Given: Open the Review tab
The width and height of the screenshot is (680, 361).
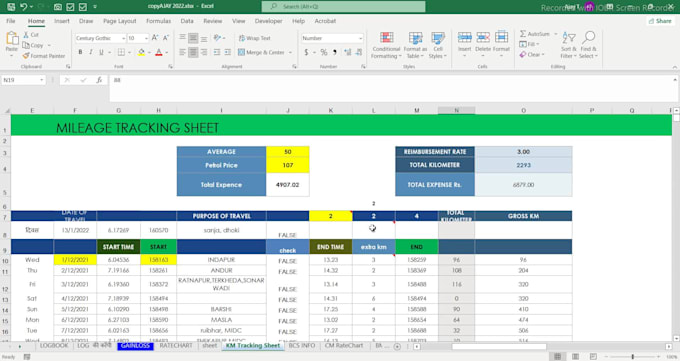Looking at the screenshot, I should [212, 21].
